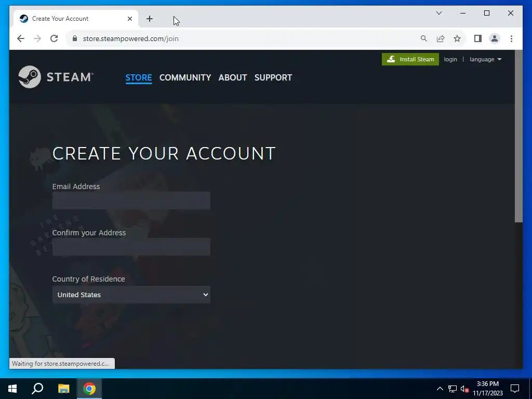Open the Windows Start menu
Viewport: 532px width, 399px height.
(12, 389)
